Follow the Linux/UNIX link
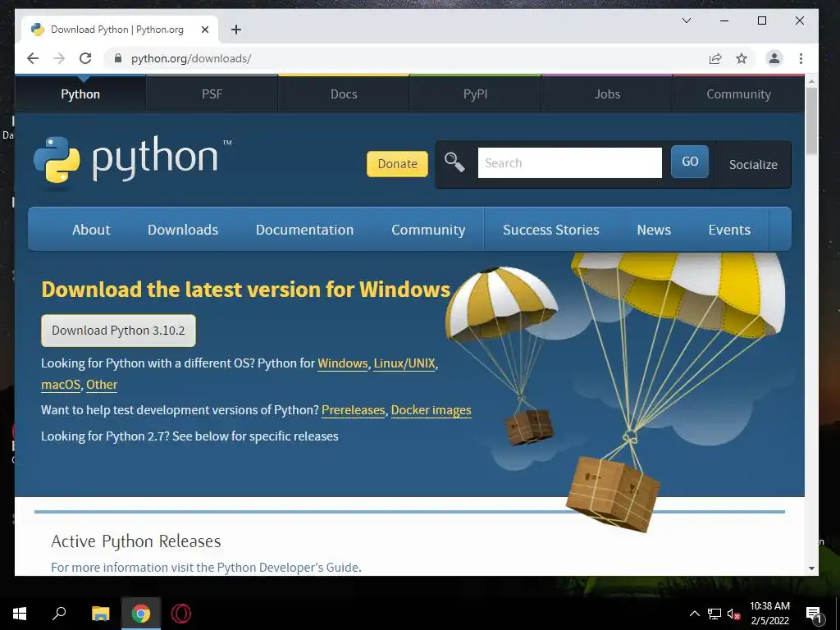The width and height of the screenshot is (840, 630). click(x=404, y=363)
